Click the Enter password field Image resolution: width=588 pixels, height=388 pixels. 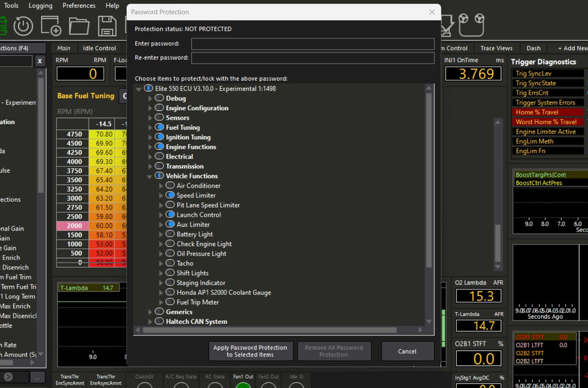[312, 44]
